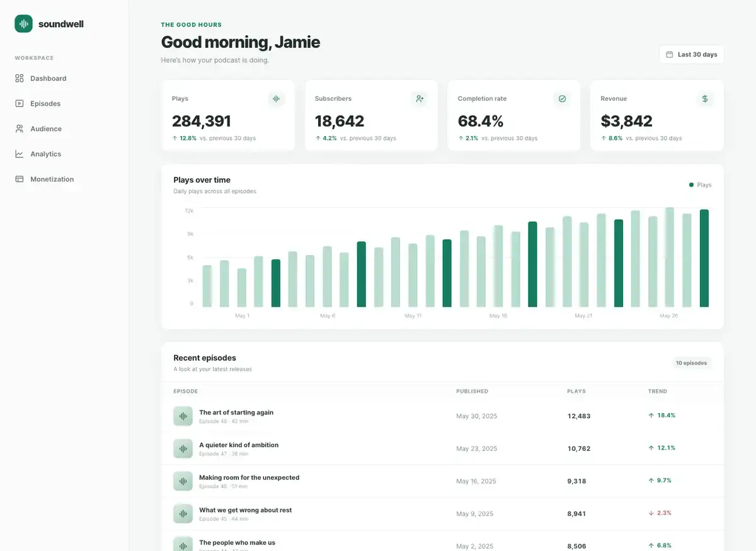756x551 pixels.
Task: Click the waveform icon on Plays card
Action: pyautogui.click(x=276, y=99)
